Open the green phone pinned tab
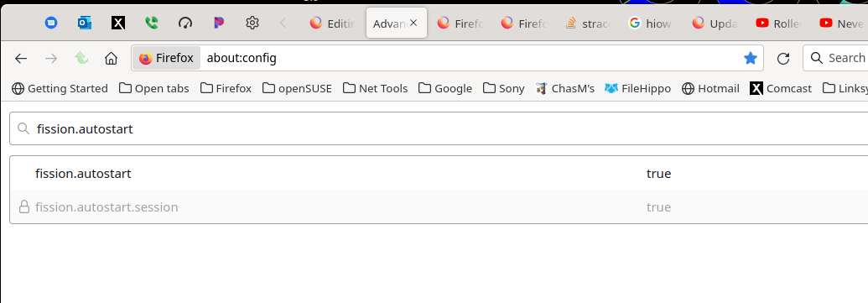The width and height of the screenshot is (868, 303). pyautogui.click(x=151, y=23)
